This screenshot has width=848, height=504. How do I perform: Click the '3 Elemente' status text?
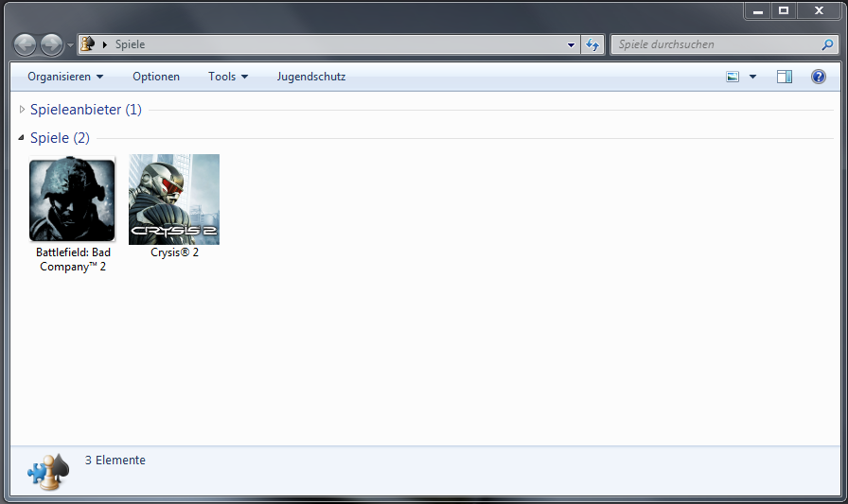pos(115,461)
